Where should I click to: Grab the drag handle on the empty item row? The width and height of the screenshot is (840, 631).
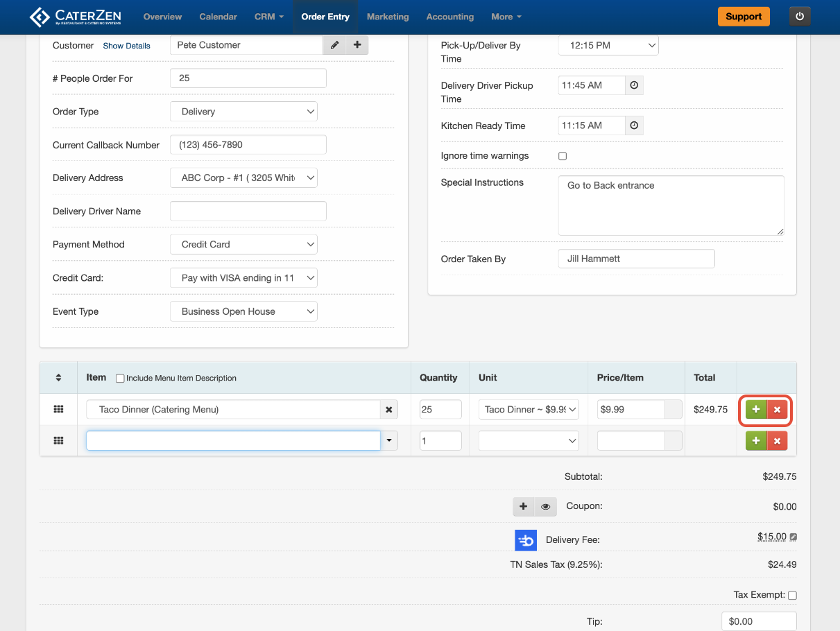(58, 440)
